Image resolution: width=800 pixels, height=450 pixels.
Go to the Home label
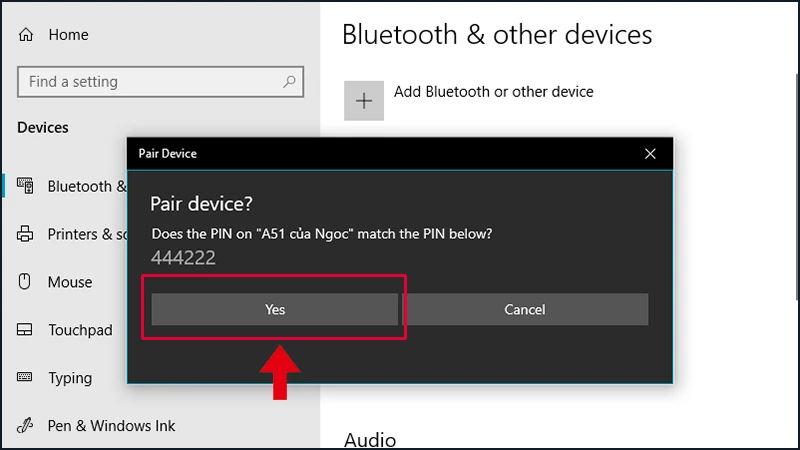pos(68,35)
